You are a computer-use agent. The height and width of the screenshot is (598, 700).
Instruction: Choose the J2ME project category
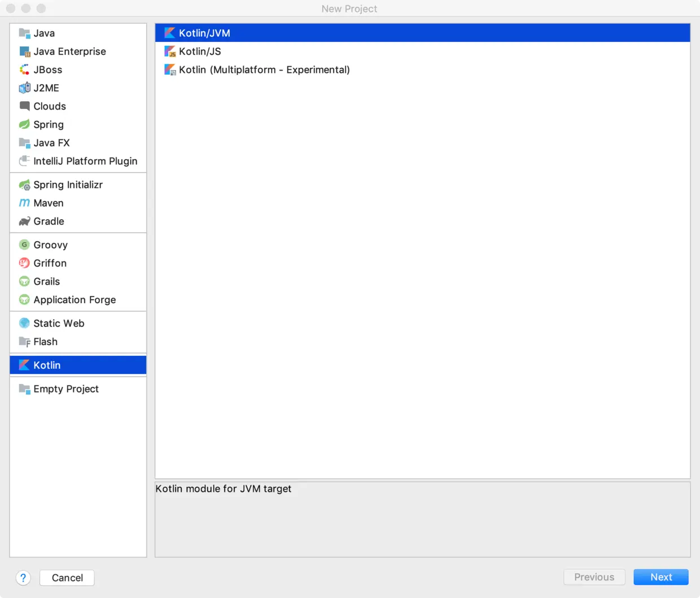pos(78,88)
